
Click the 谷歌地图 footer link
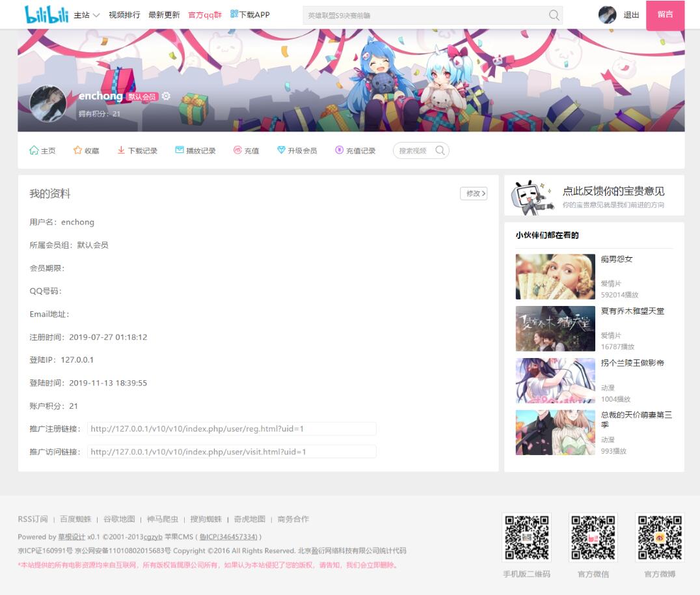point(119,519)
